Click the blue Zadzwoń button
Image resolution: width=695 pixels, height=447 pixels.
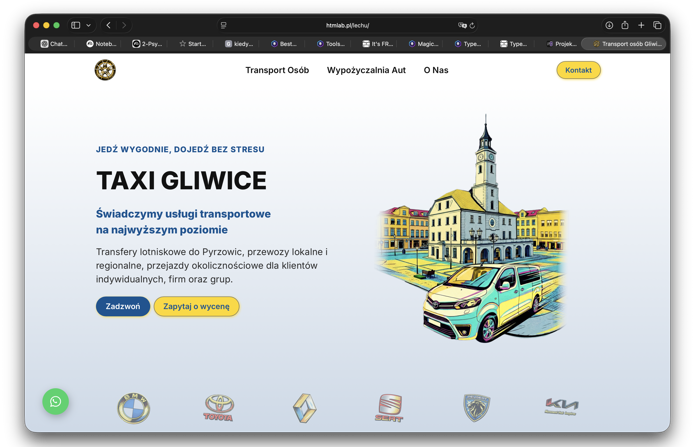pyautogui.click(x=123, y=306)
